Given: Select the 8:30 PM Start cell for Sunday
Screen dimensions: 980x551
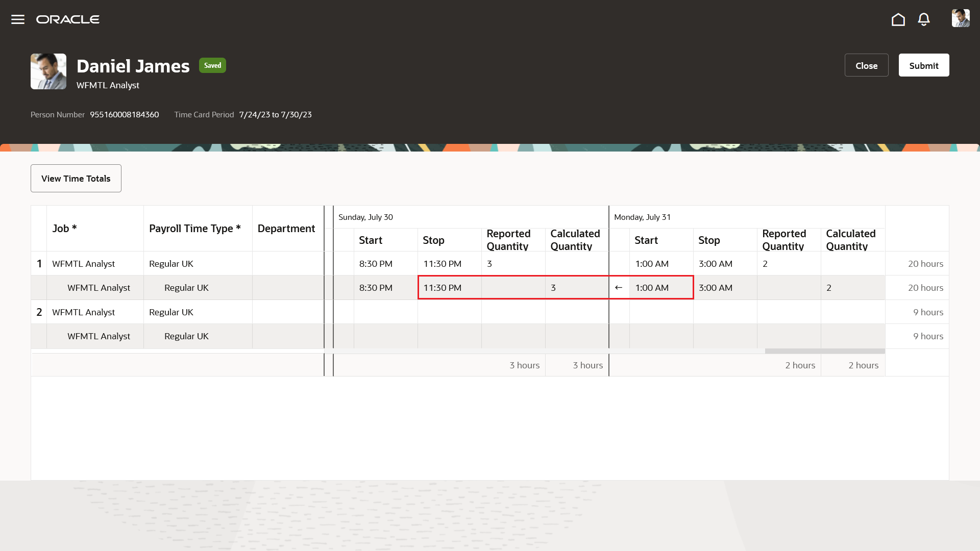Looking at the screenshot, I should (375, 263).
